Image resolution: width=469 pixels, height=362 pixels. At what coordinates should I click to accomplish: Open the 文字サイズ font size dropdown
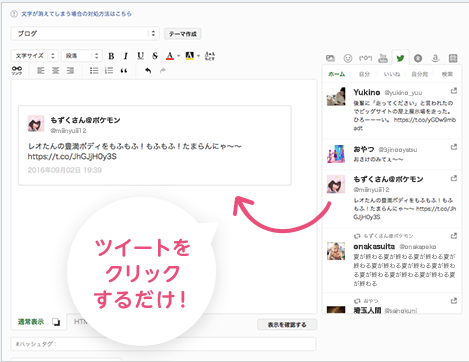(35, 56)
